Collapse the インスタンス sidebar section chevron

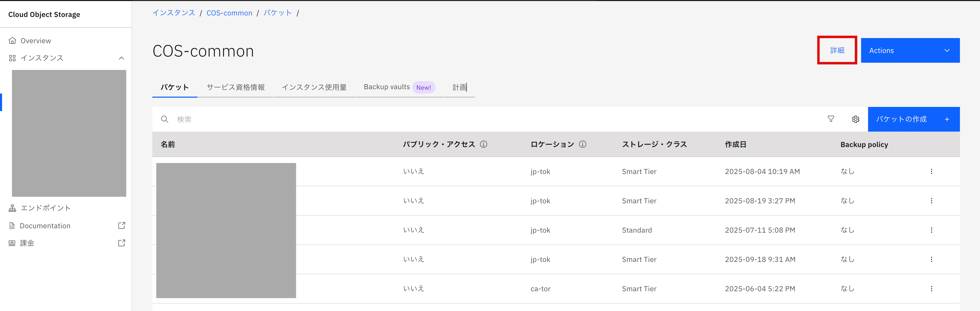coord(121,58)
